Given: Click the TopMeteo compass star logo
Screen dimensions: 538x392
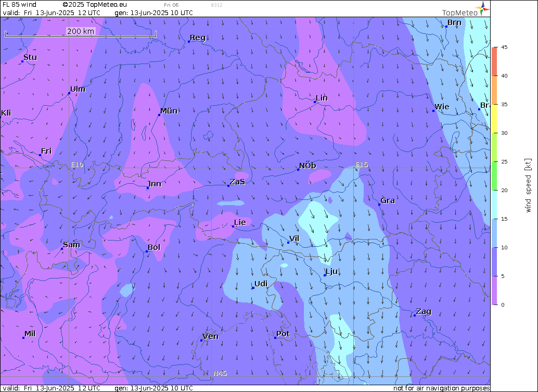Looking at the screenshot, I should pyautogui.click(x=482, y=8).
